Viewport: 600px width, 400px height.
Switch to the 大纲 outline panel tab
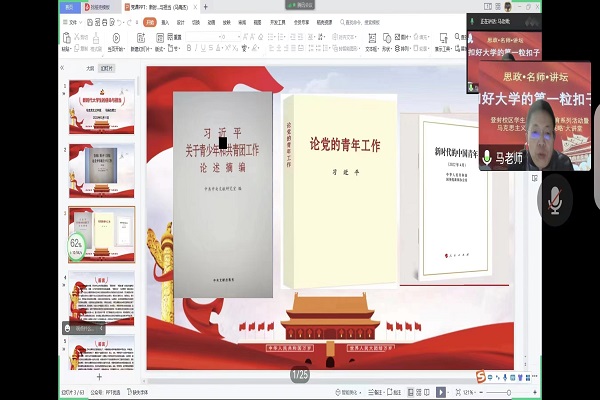click(89, 69)
